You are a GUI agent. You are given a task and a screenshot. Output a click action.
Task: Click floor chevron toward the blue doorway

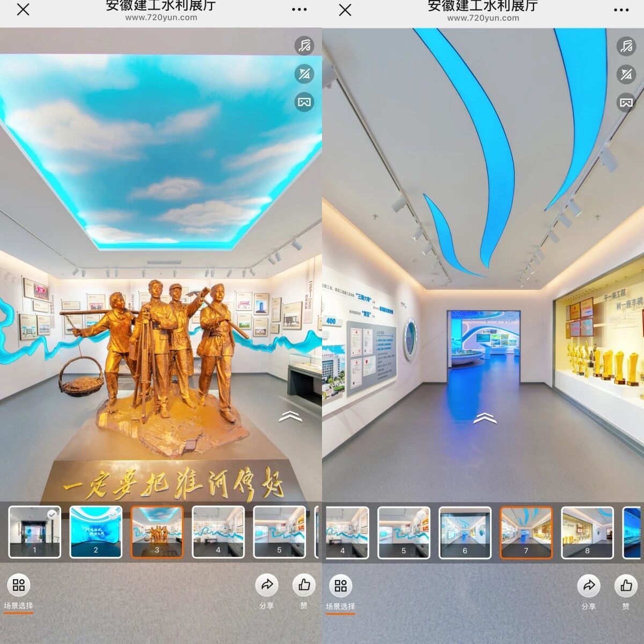[x=484, y=418]
